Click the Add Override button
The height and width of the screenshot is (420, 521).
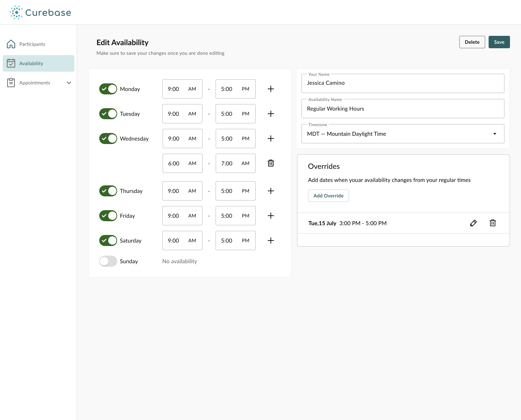[328, 196]
